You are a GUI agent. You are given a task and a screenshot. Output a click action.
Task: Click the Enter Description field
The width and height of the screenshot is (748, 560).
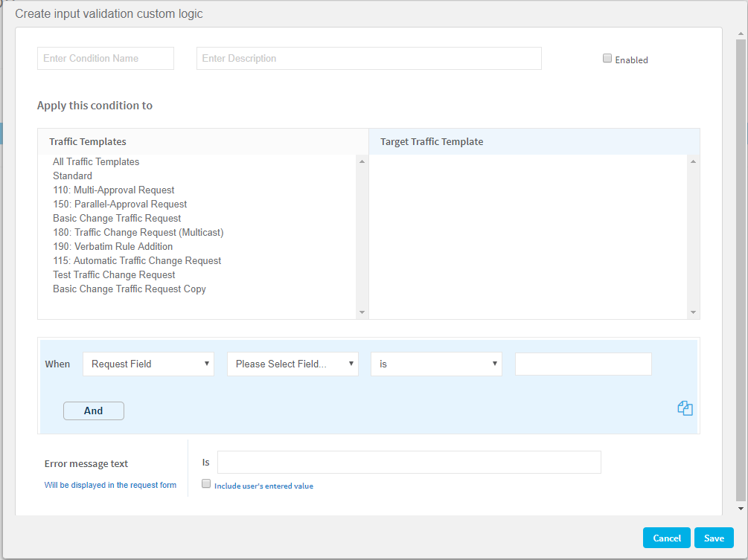point(368,59)
